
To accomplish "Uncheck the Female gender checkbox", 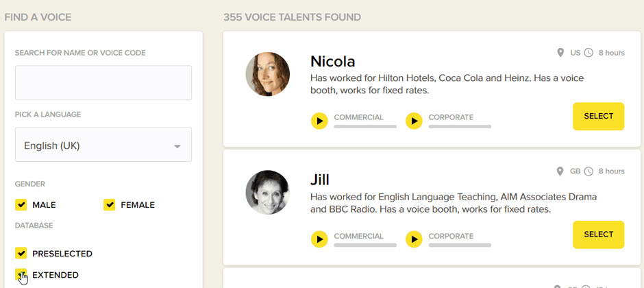I will pos(110,204).
